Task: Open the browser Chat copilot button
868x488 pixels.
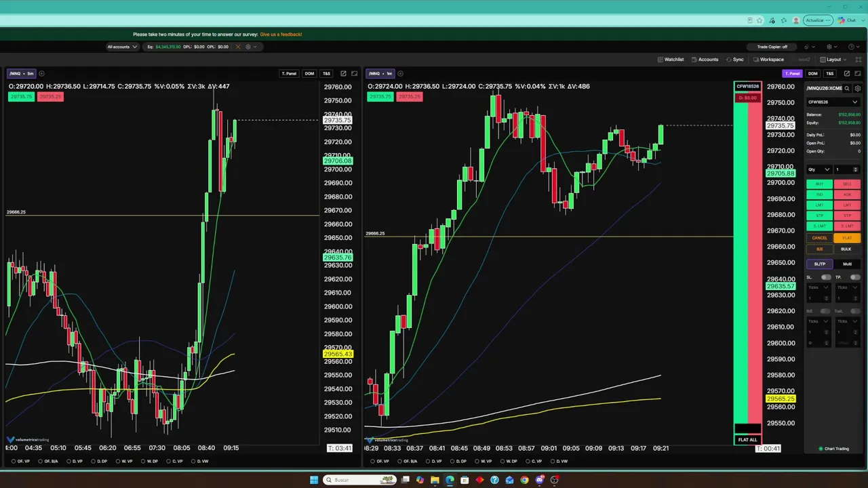Action: coord(848,20)
